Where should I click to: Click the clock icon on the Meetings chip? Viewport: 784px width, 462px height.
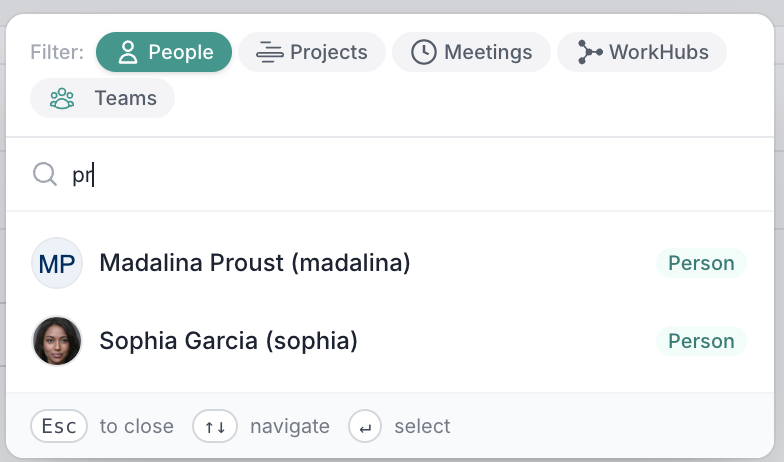424,53
